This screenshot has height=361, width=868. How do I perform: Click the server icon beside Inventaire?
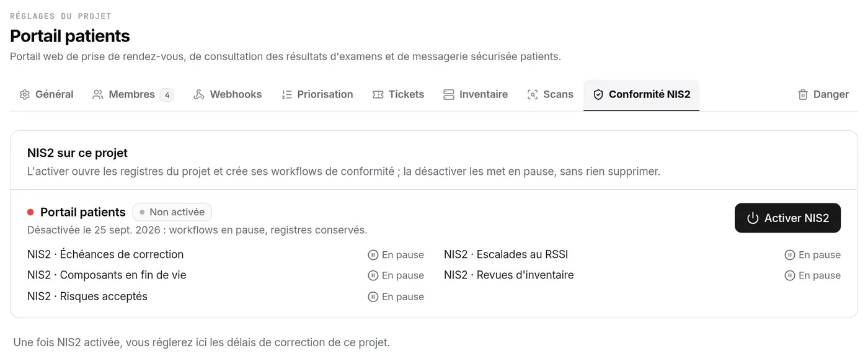pyautogui.click(x=449, y=95)
